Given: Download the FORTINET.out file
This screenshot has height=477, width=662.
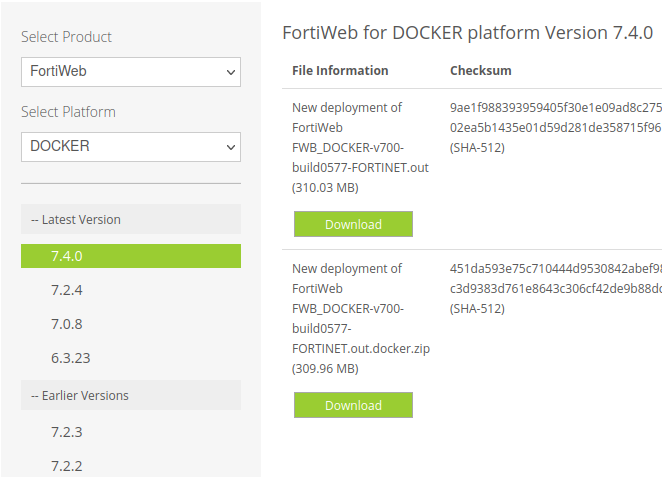Looking at the screenshot, I should pyautogui.click(x=353, y=224).
